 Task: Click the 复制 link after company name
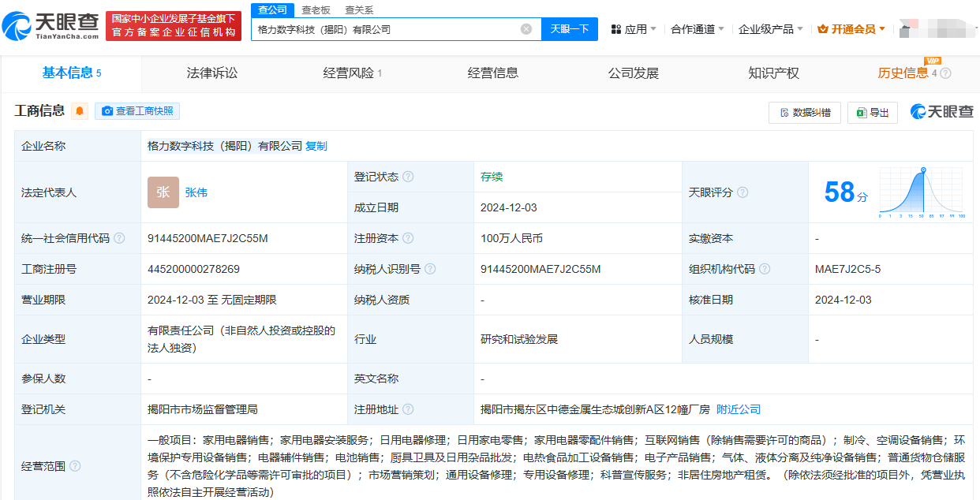pos(316,146)
